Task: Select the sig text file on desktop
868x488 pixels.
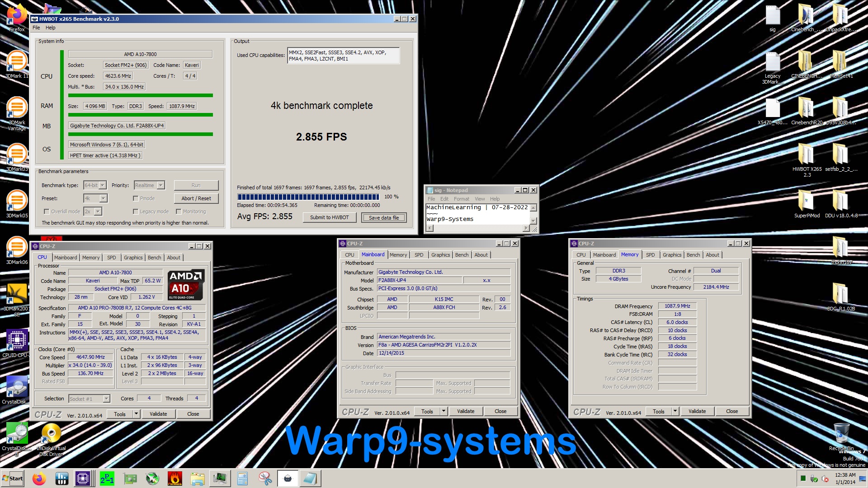Action: (773, 18)
